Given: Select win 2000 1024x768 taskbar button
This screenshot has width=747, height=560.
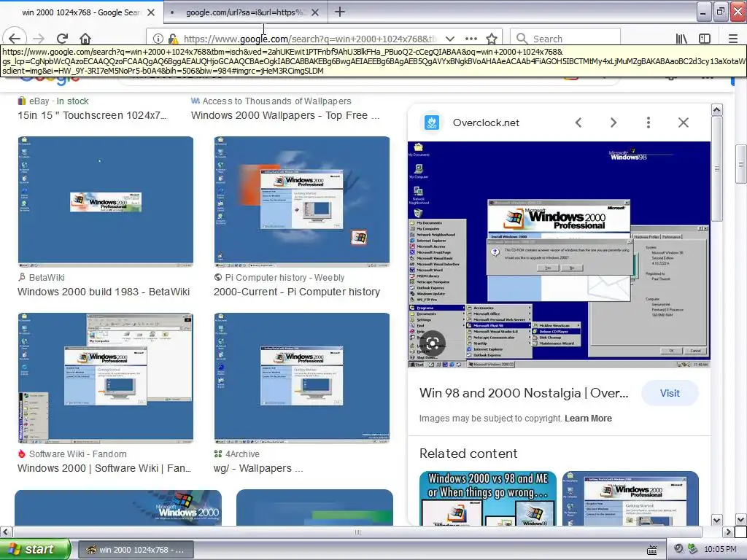Looking at the screenshot, I should [x=135, y=550].
